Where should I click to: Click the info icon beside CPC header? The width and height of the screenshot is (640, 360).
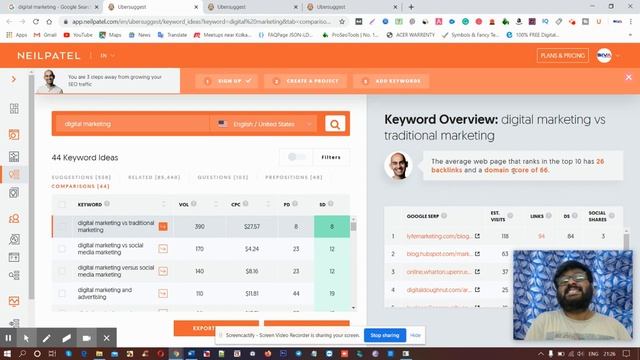pyautogui.click(x=246, y=204)
